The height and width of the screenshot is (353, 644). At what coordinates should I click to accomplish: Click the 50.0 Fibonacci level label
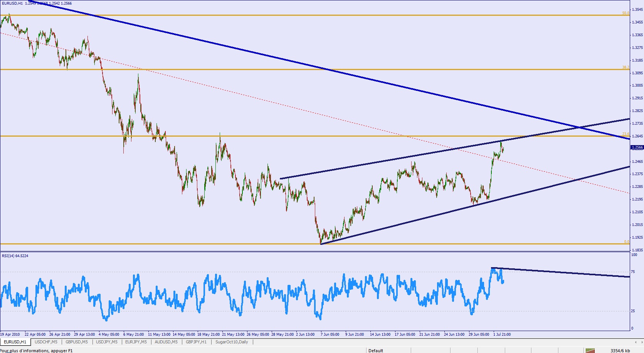click(626, 13)
